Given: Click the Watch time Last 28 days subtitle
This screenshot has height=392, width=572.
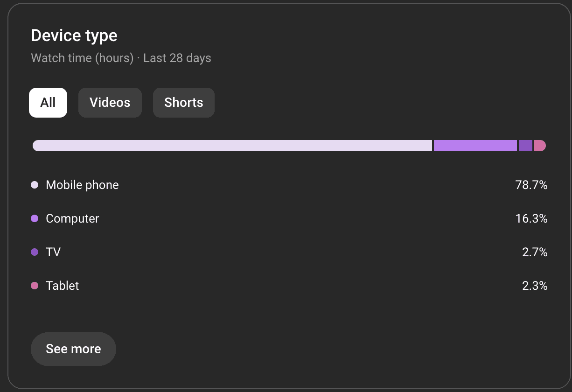Looking at the screenshot, I should (x=121, y=58).
